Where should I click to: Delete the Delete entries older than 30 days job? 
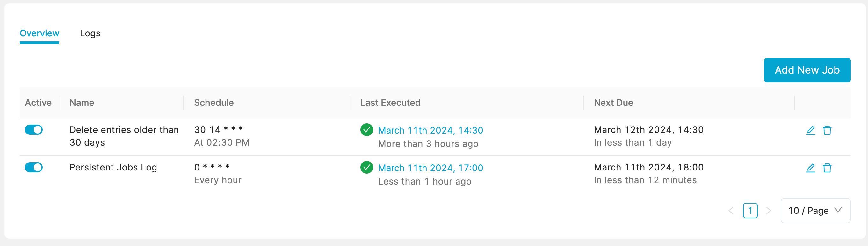click(x=827, y=130)
